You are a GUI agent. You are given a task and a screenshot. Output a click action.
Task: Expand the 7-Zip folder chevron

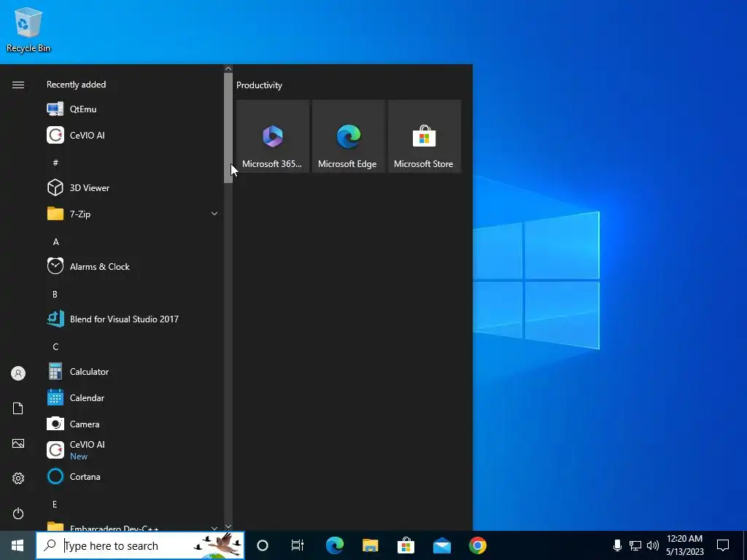coord(214,214)
